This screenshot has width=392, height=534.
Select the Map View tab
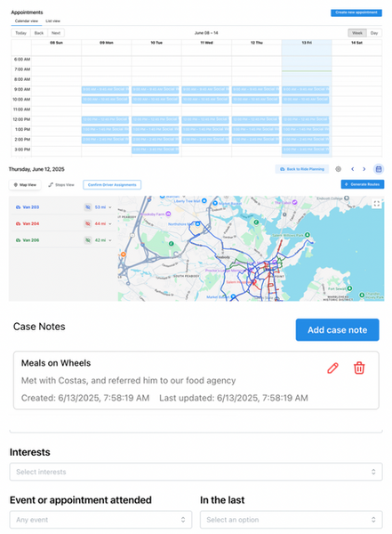[25, 185]
